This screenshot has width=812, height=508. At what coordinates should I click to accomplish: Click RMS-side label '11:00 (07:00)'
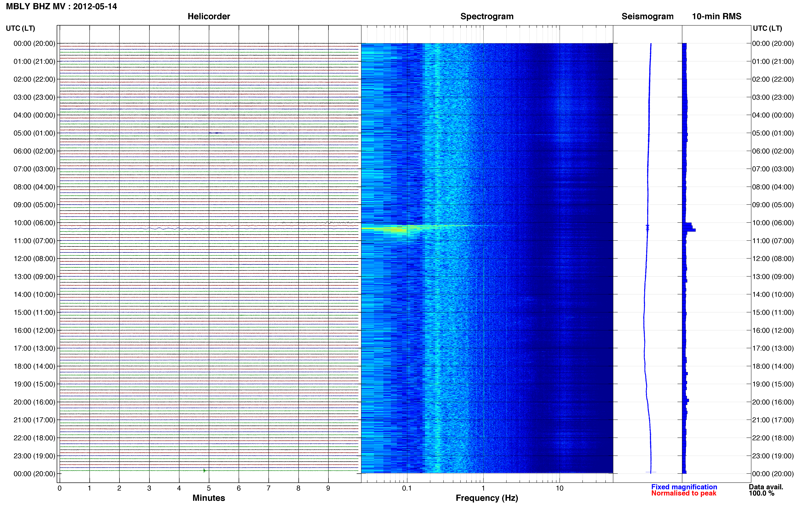click(x=773, y=241)
